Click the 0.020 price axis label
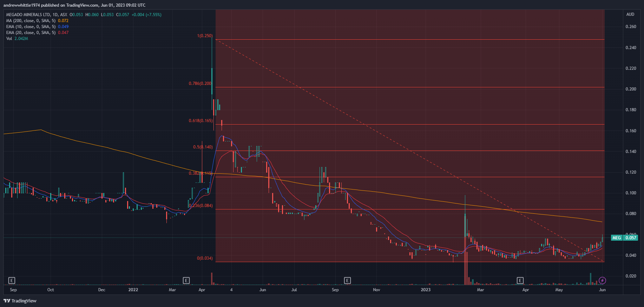The image size is (644, 307). click(631, 276)
